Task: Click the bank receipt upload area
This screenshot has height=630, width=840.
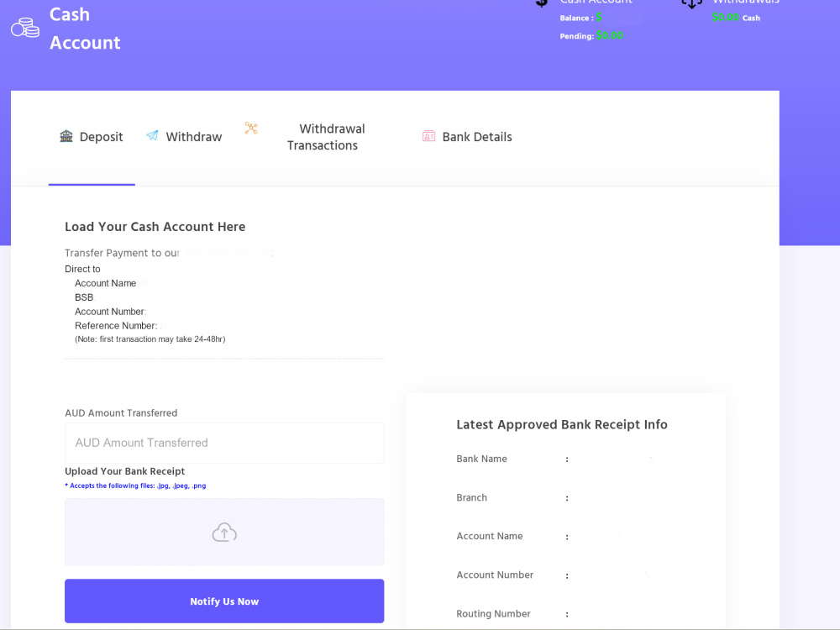Action: (224, 532)
